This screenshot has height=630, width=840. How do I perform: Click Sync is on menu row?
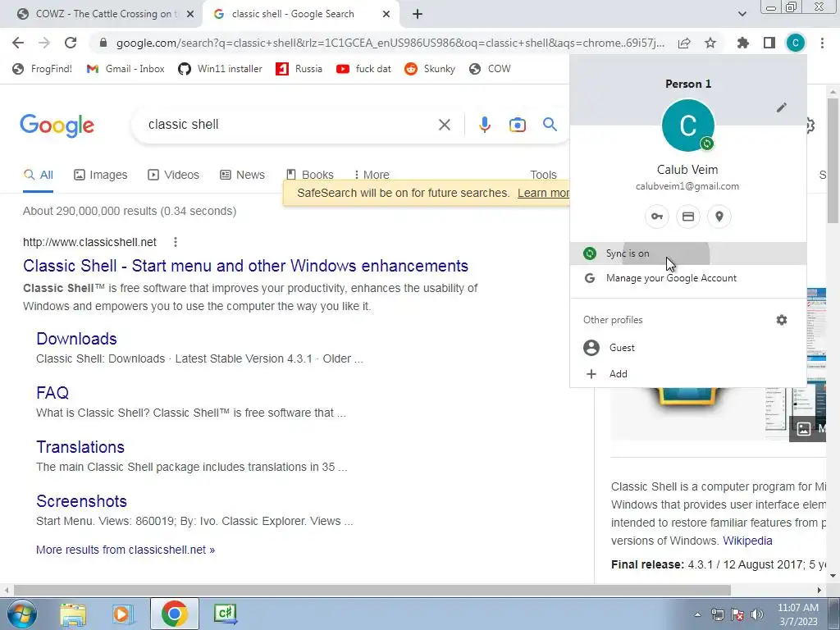tap(688, 253)
